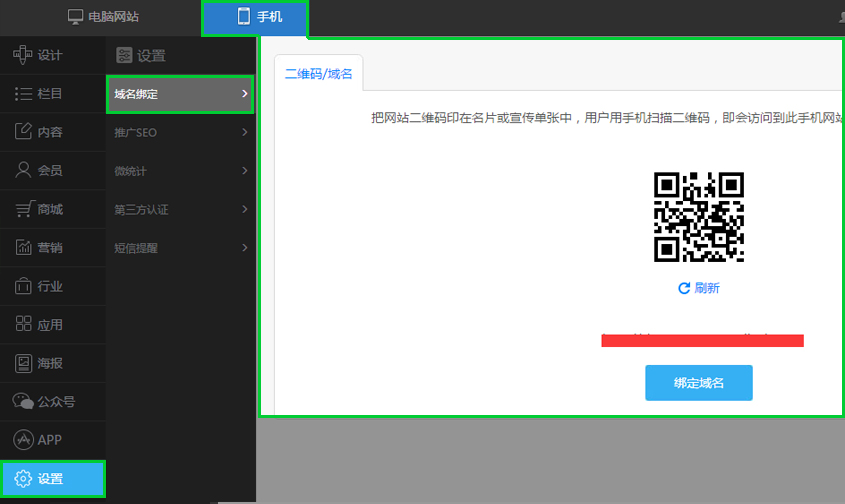Expand the 域名绑定 chevron
Image resolution: width=845 pixels, height=504 pixels.
(x=245, y=94)
